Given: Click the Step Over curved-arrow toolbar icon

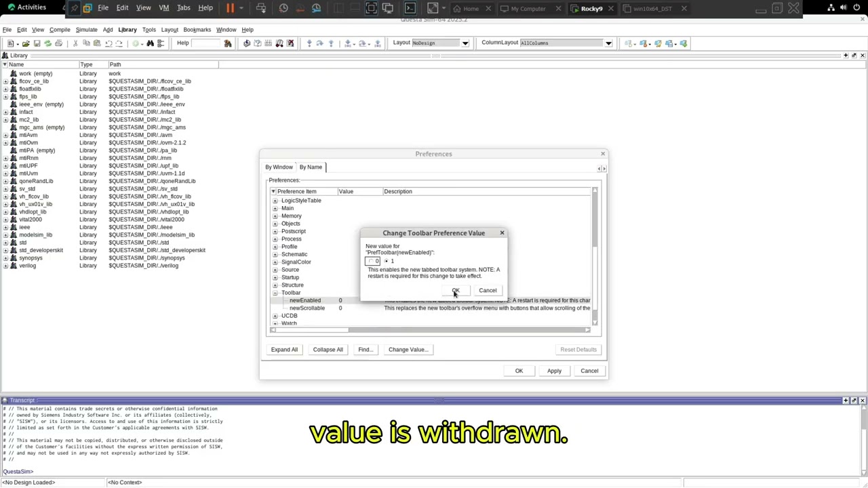Looking at the screenshot, I should point(320,43).
